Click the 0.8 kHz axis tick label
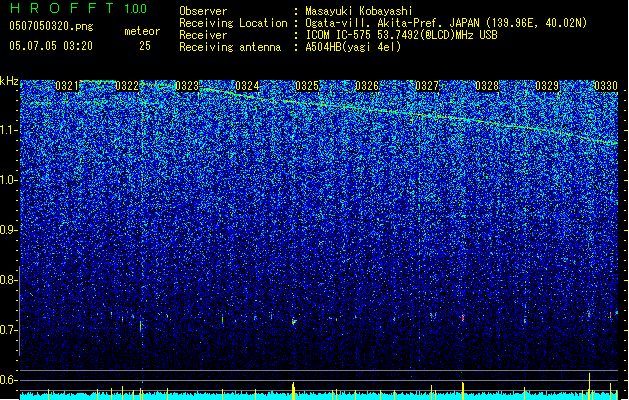 tap(8, 280)
